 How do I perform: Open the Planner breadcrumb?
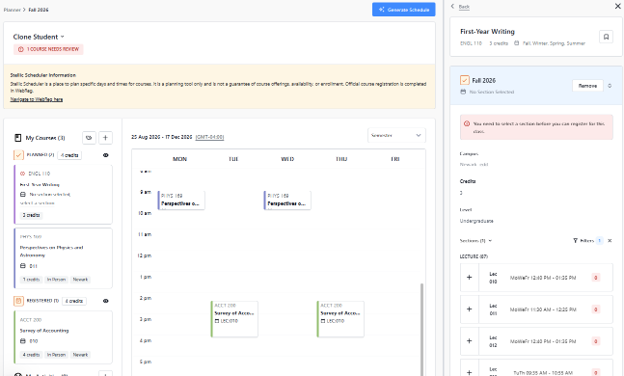[x=12, y=10]
